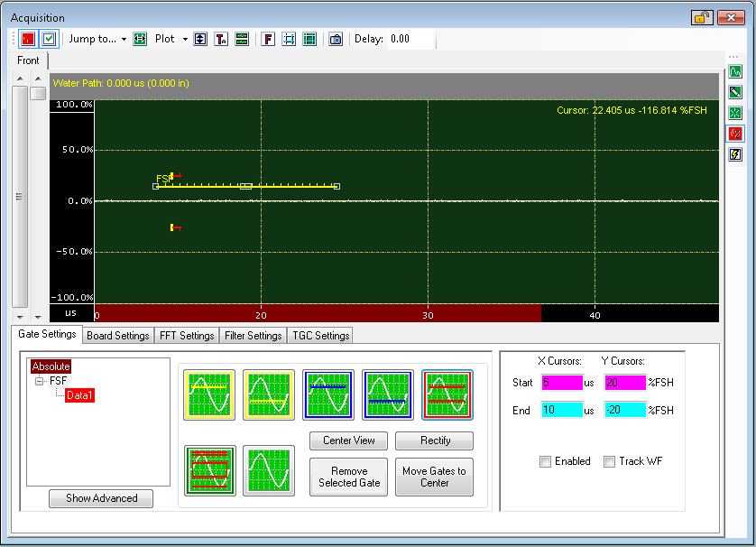Toggle the green checkmark toolbar button
The image size is (756, 547).
coord(49,39)
